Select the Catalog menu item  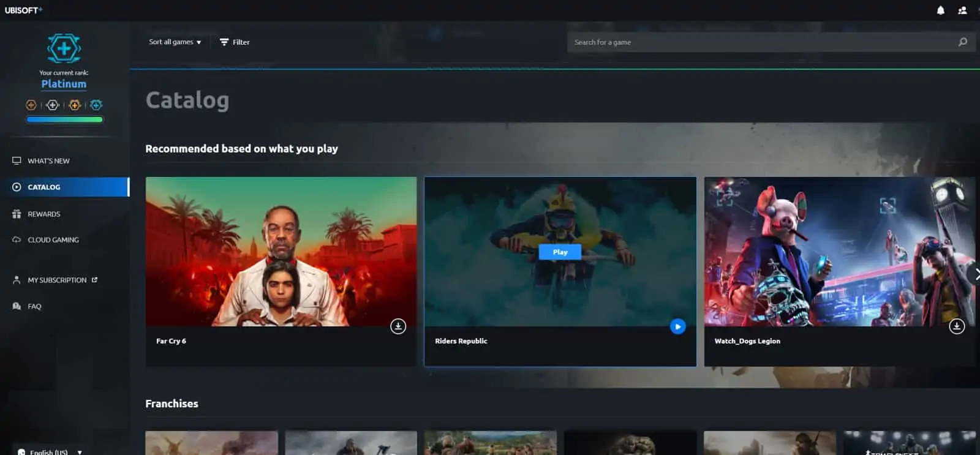click(64, 187)
